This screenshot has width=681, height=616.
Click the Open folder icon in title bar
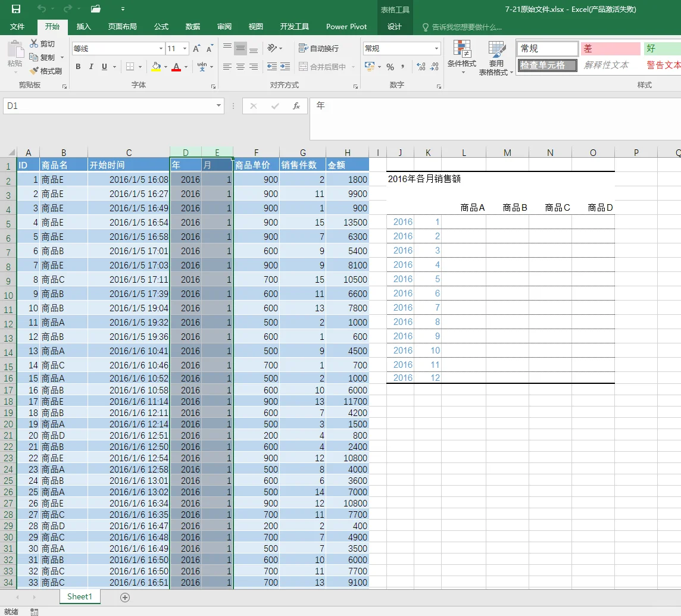(96, 9)
